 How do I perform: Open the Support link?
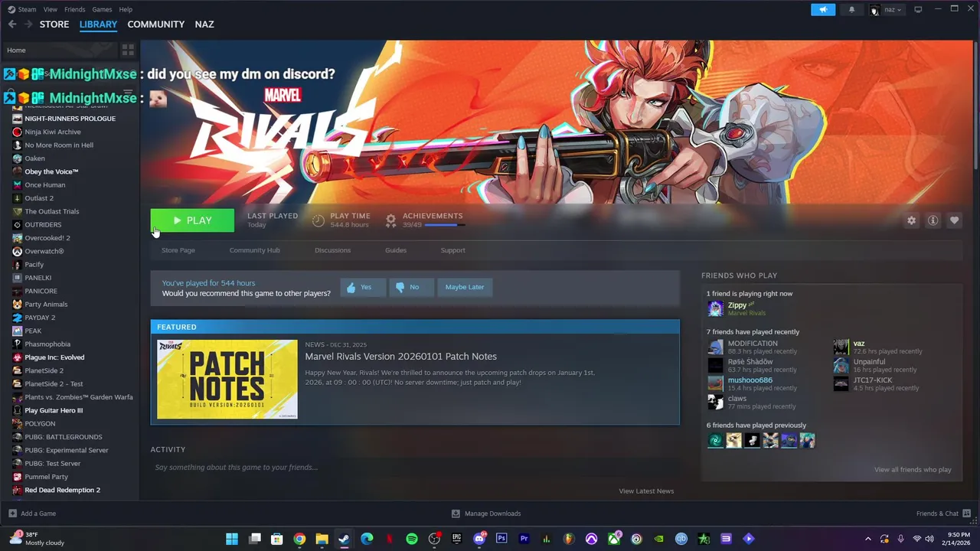[x=452, y=250]
